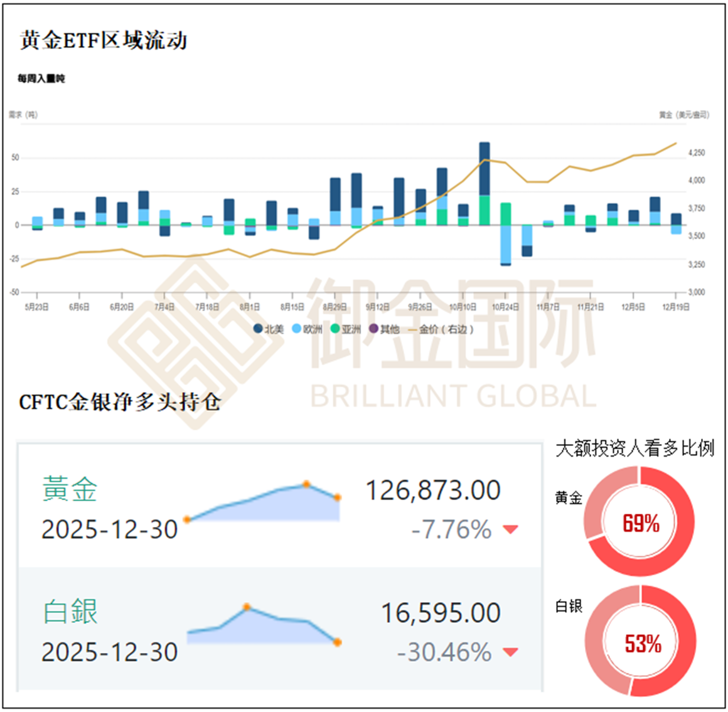Click the dark blue 北美 legend dot

click(x=258, y=329)
